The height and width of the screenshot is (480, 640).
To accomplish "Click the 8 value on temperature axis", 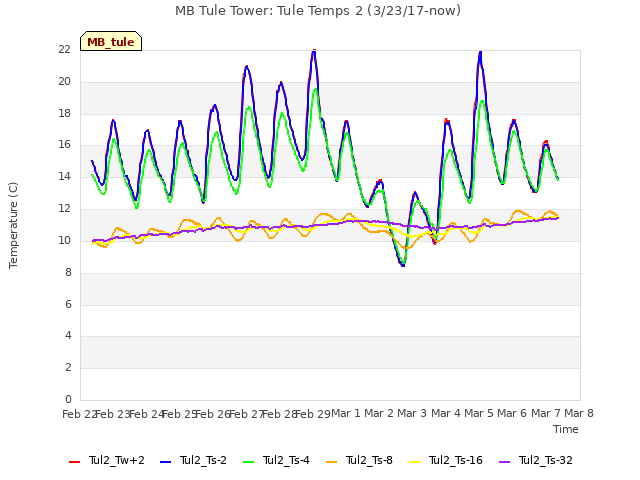I will pos(68,272).
